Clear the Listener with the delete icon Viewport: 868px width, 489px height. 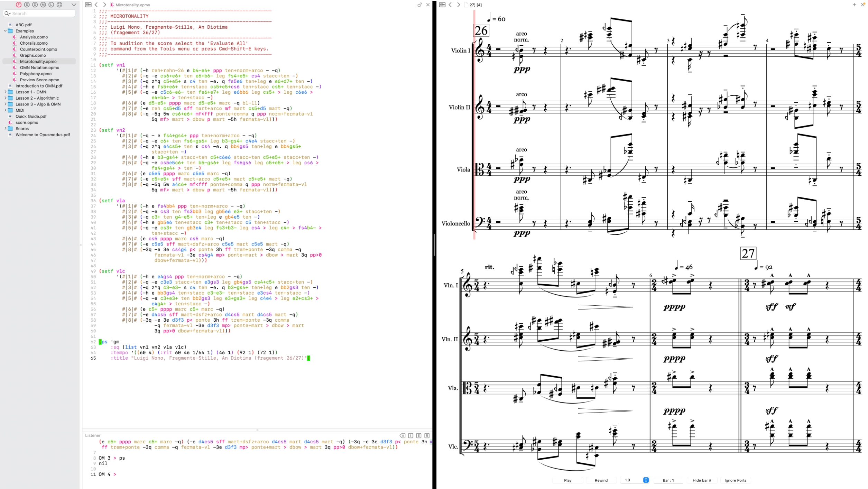(403, 435)
